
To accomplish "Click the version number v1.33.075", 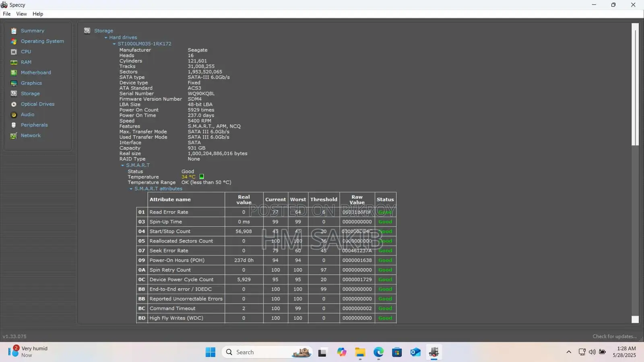I will click(x=14, y=337).
